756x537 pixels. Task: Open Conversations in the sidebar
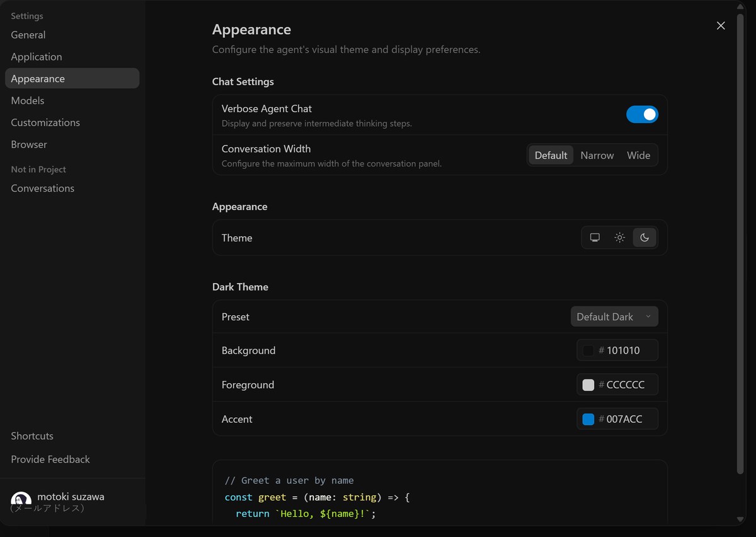[72, 188]
